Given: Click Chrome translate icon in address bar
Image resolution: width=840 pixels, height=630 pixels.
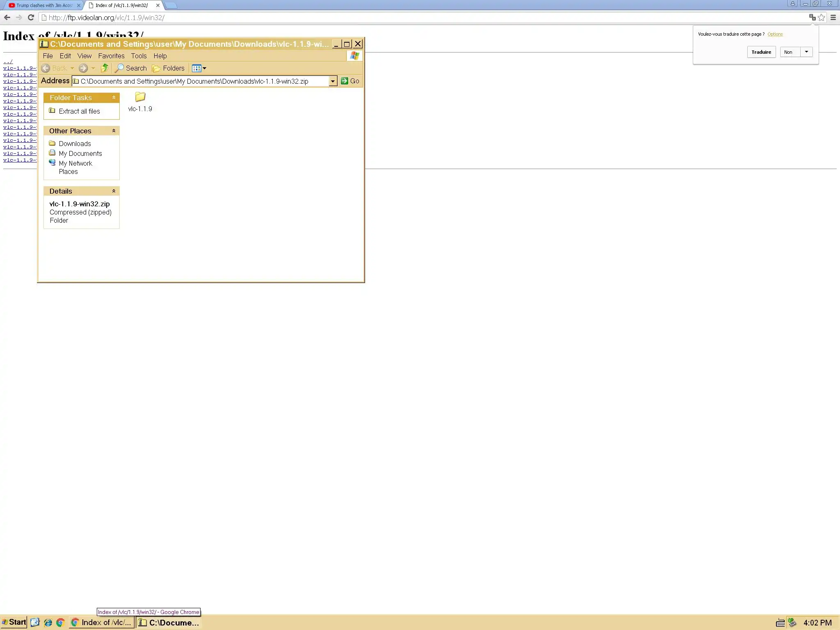Looking at the screenshot, I should 812,17.
